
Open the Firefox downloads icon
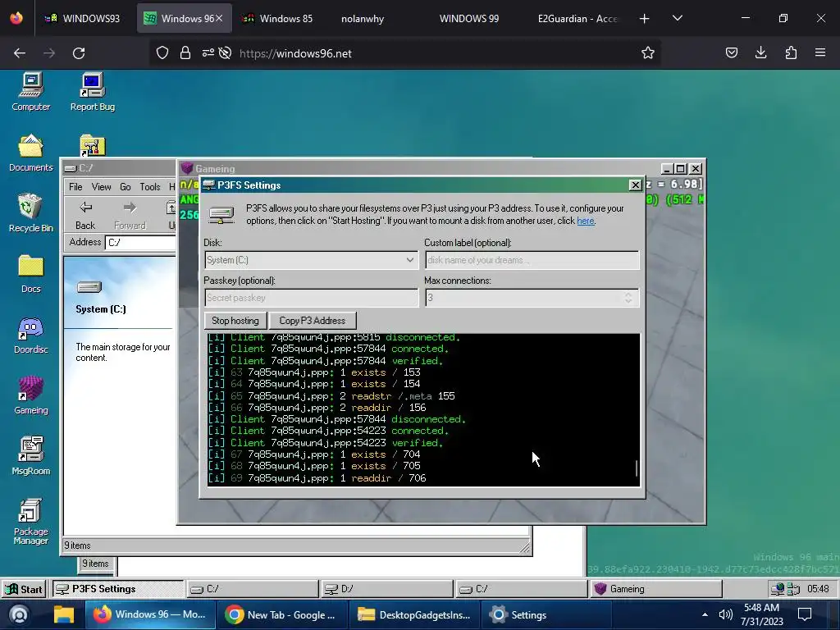pyautogui.click(x=760, y=53)
